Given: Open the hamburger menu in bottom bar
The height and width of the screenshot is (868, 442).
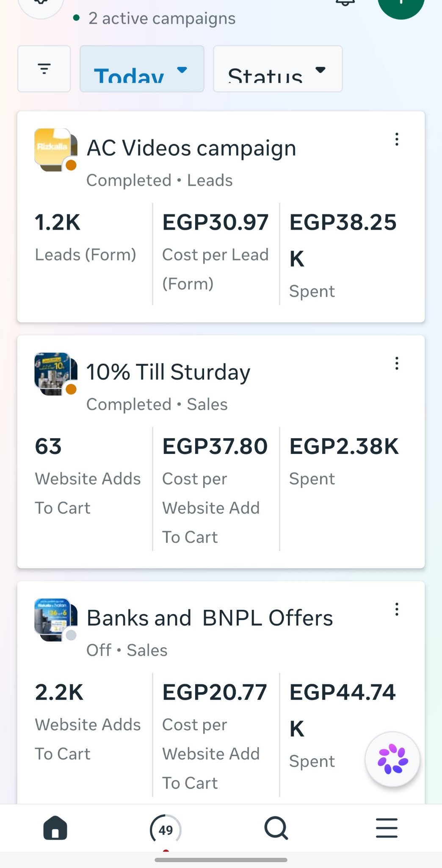Looking at the screenshot, I should [x=387, y=828].
